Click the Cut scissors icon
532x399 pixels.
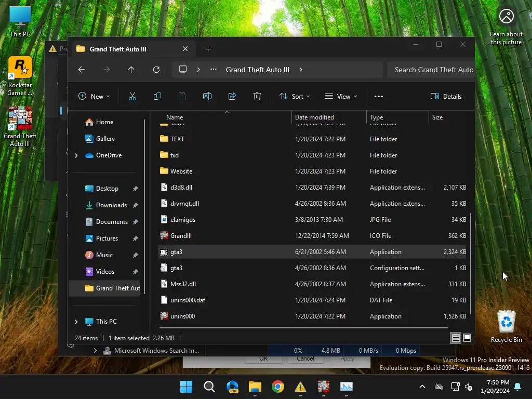click(132, 96)
